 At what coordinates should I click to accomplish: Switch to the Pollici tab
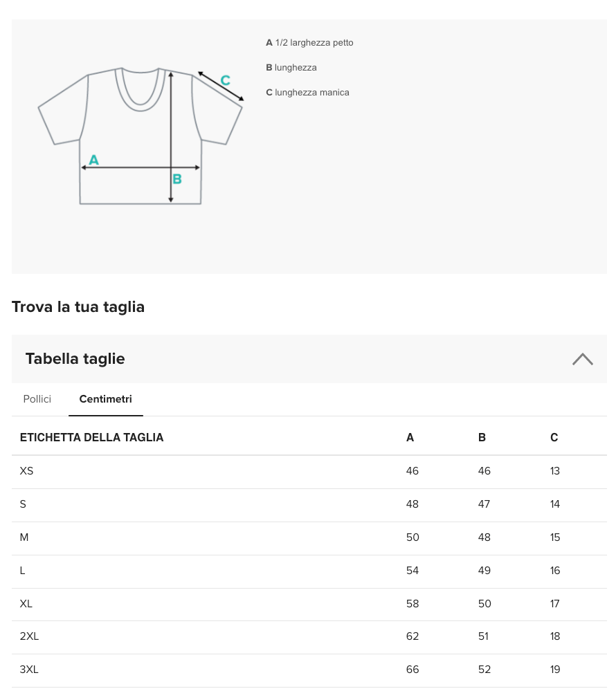pos(37,399)
